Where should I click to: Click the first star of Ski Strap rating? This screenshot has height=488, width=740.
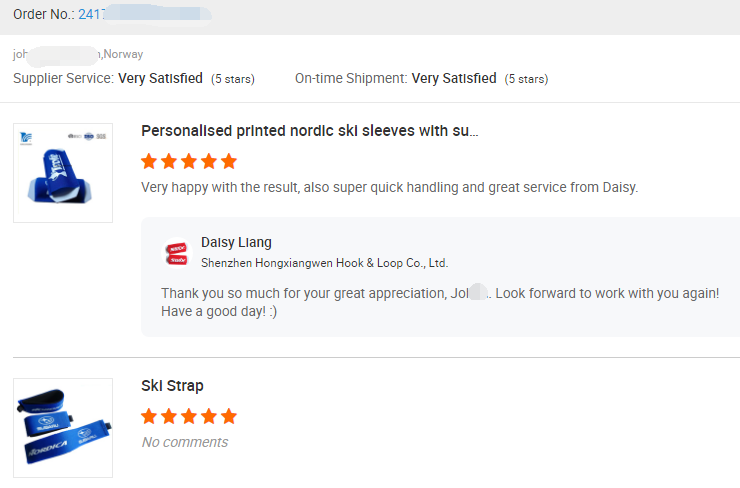(x=149, y=416)
